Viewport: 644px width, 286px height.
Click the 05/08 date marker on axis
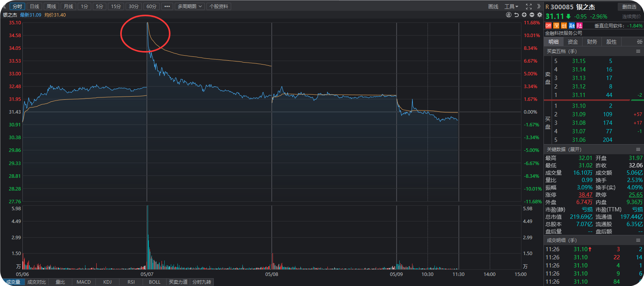(x=272, y=274)
